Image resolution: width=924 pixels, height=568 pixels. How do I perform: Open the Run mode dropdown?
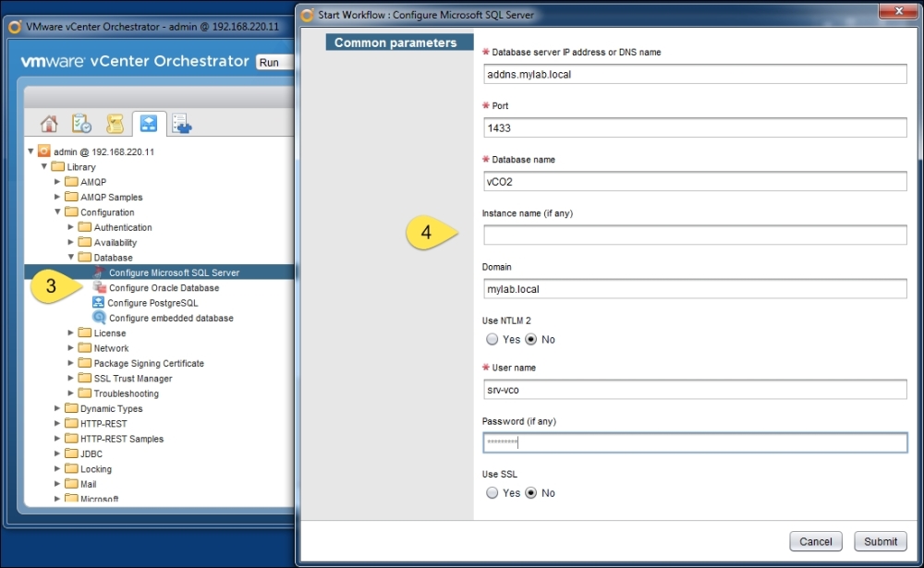(x=274, y=63)
